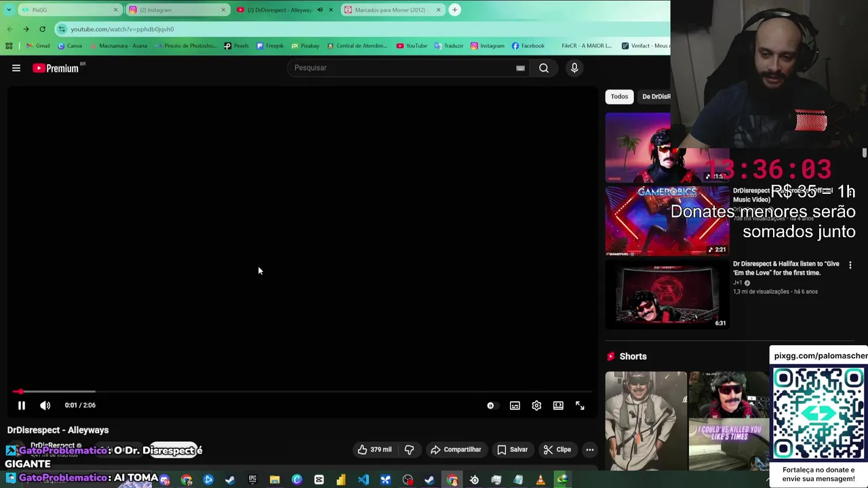View site information icon in address bar

pyautogui.click(x=62, y=29)
